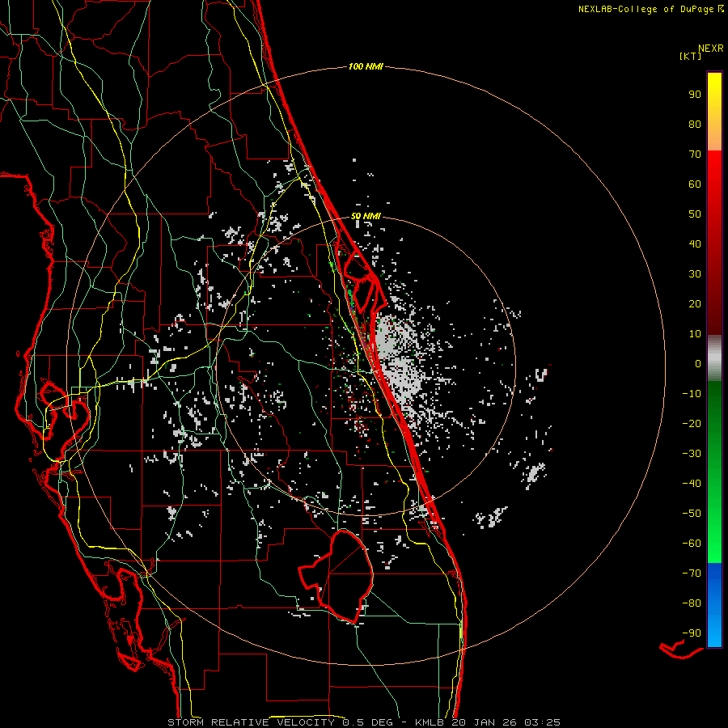Pick the blue segment of the color bar
The image size is (728, 728).
tap(714, 604)
